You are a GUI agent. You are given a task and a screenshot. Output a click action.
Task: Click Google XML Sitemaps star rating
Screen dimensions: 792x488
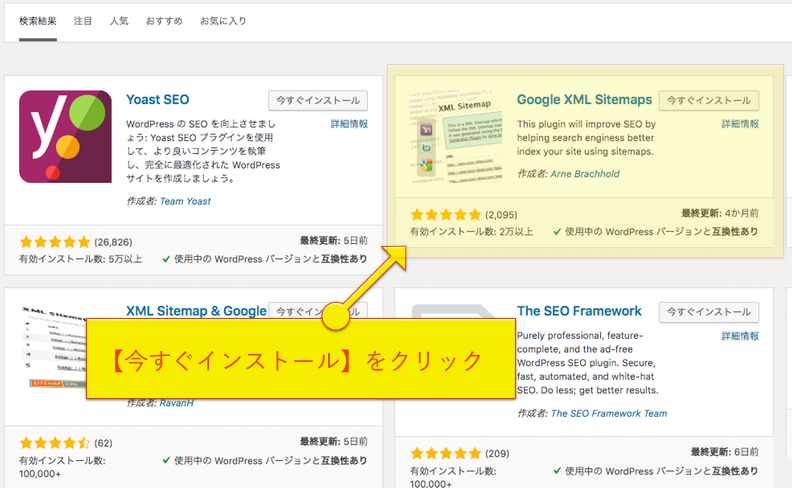click(x=446, y=215)
